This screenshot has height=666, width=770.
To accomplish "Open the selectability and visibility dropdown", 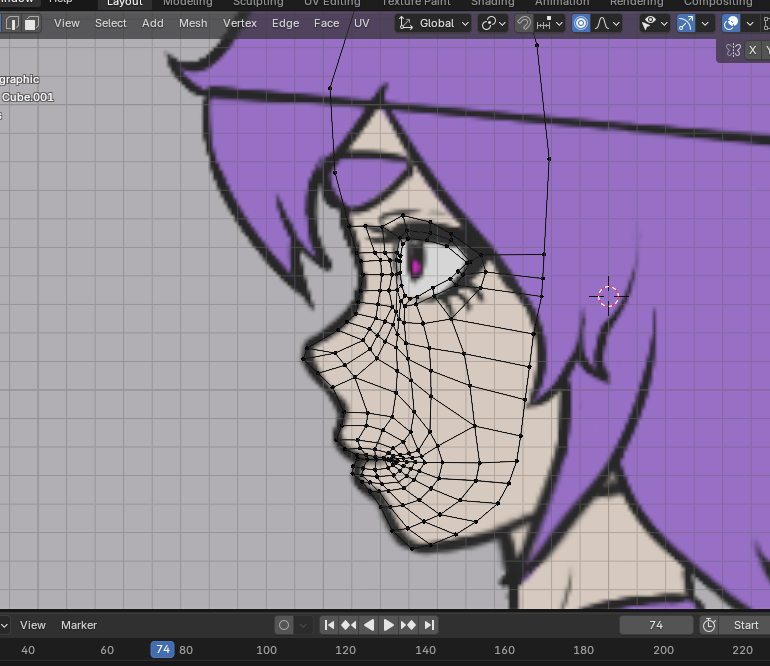I will [655, 23].
